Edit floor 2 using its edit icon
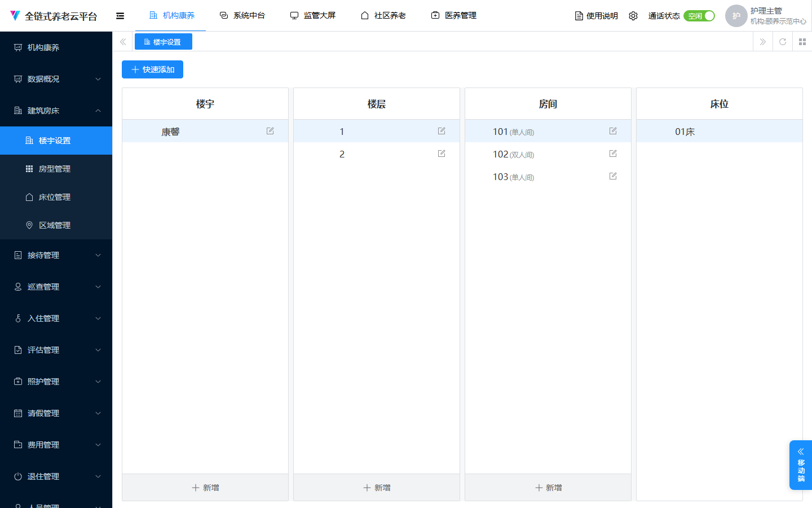The width and height of the screenshot is (812, 508). pos(442,154)
